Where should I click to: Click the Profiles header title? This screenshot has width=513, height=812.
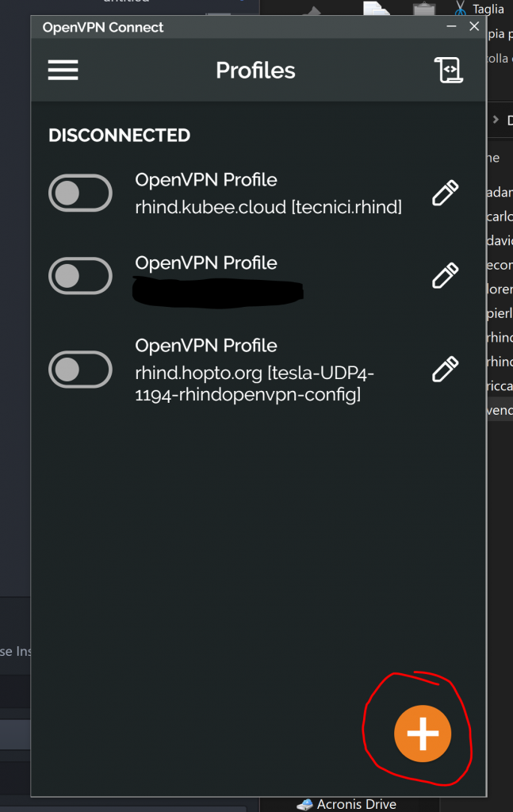(x=255, y=71)
